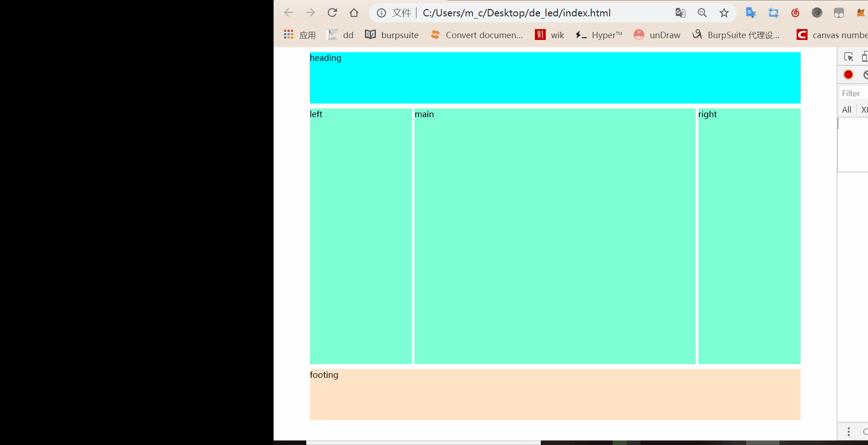Open the MetaMask fox extension

pyautogui.click(x=860, y=13)
